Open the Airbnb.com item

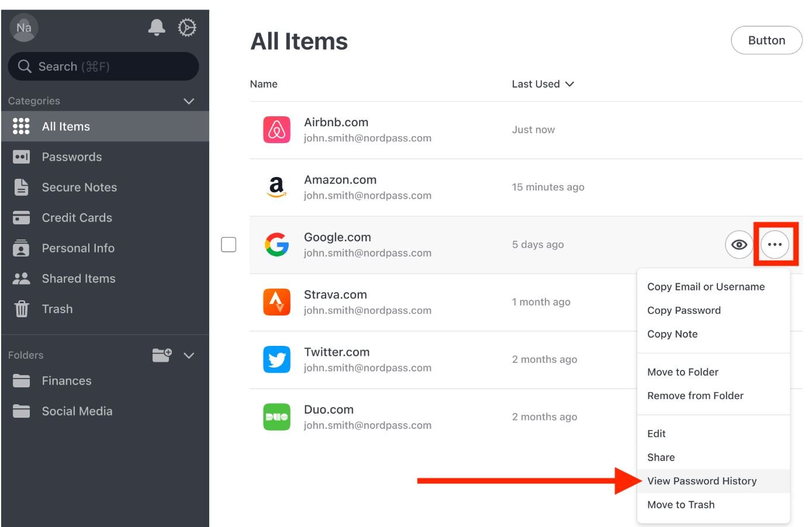coord(336,122)
